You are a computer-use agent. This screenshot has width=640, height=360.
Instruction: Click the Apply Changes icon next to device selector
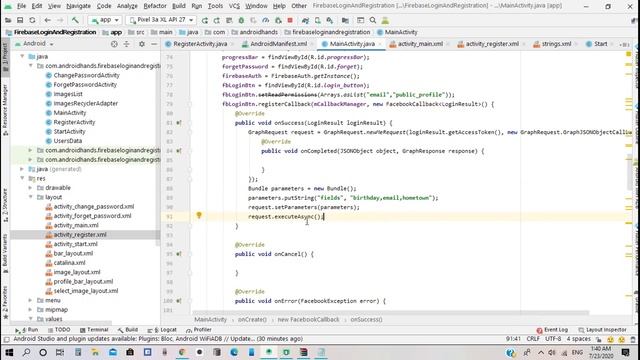tap(204, 20)
